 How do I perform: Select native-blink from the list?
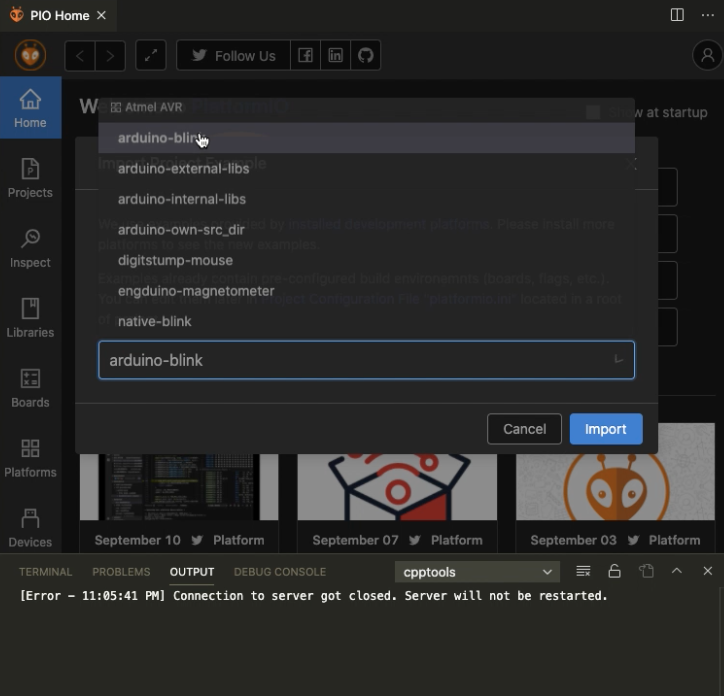click(366, 321)
